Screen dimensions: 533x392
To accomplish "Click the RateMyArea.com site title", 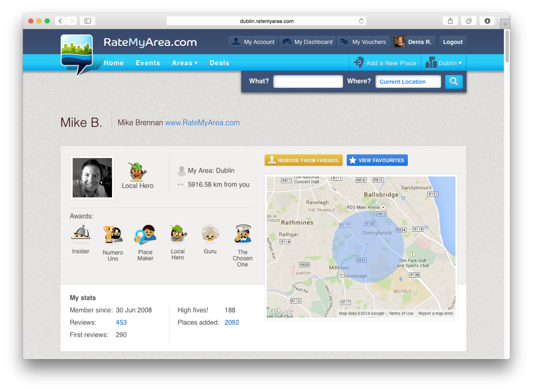I will (150, 42).
